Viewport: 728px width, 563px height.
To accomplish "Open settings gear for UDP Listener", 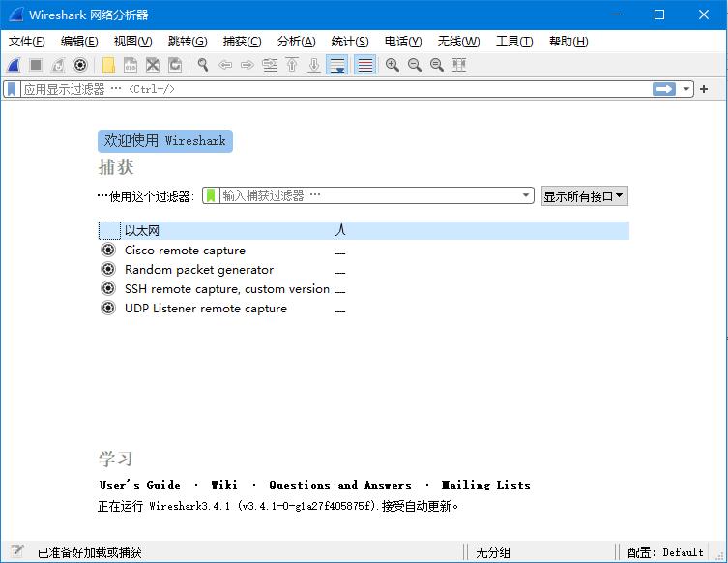I will coord(108,308).
